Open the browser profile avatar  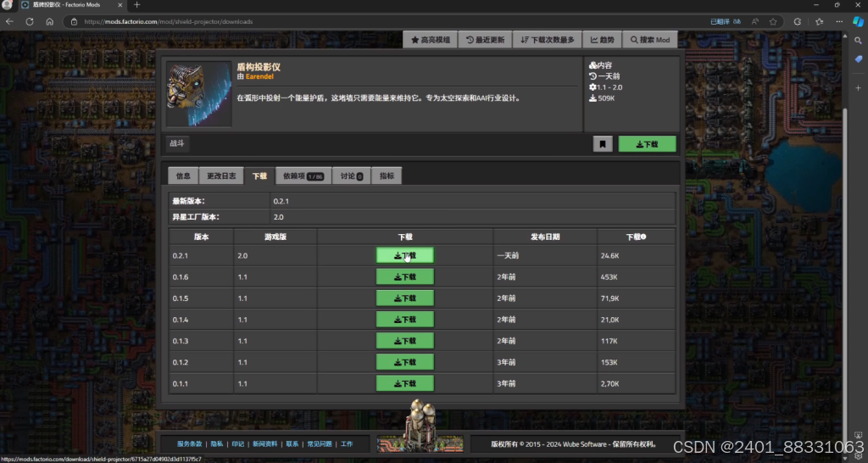[x=7, y=5]
